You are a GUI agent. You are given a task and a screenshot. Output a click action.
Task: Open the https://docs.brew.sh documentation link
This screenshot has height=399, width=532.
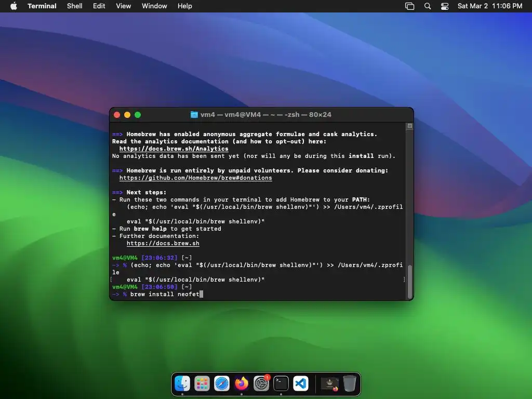click(x=163, y=243)
